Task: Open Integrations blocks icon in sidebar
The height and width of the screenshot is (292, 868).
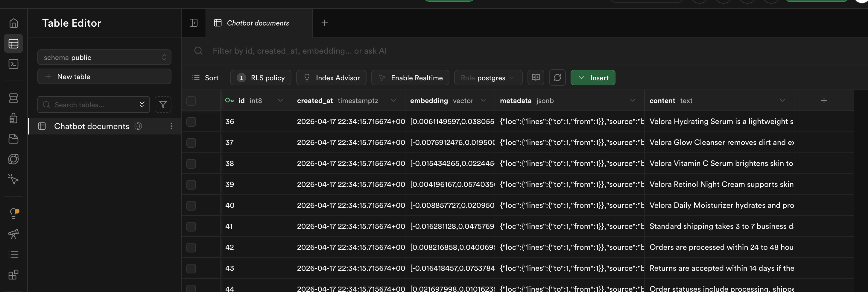Action: (13, 275)
